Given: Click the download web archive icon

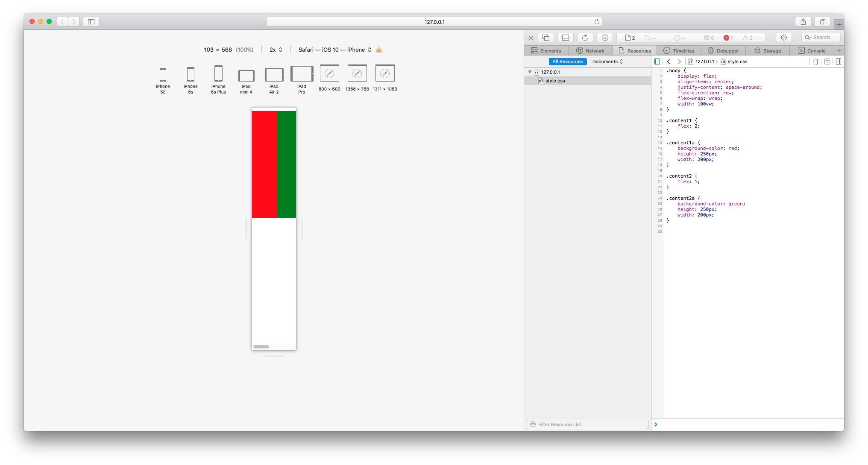Looking at the screenshot, I should click(x=605, y=38).
